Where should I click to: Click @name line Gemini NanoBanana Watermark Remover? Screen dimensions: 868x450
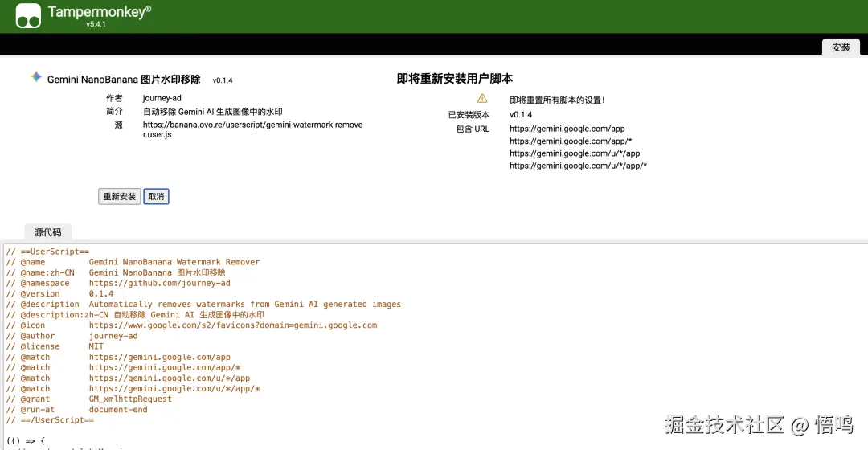click(x=133, y=262)
